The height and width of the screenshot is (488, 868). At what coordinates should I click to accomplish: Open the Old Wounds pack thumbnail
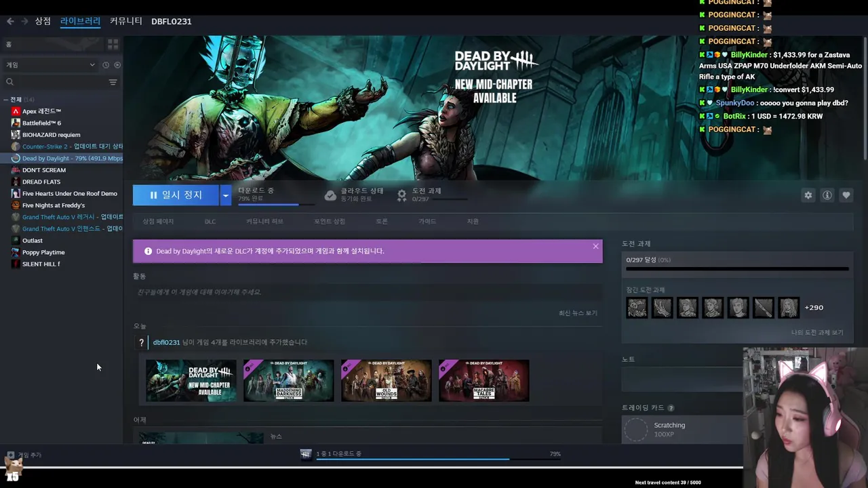pos(386,381)
